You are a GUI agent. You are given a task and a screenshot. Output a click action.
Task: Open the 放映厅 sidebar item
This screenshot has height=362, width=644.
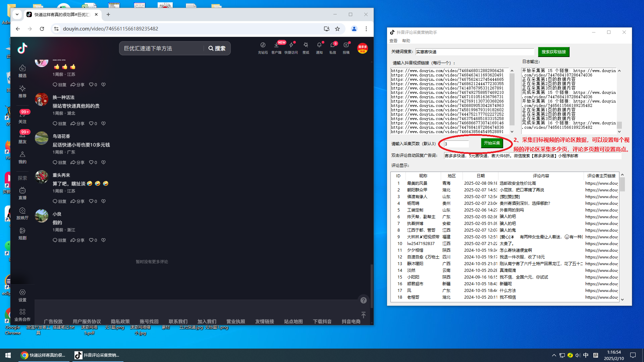[x=22, y=214]
